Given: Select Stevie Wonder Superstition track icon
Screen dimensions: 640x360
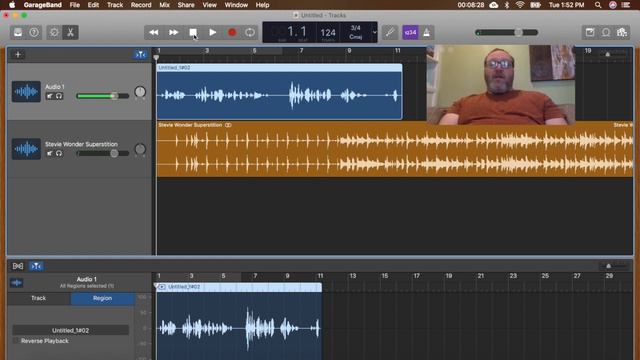Looking at the screenshot, I should (26, 149).
